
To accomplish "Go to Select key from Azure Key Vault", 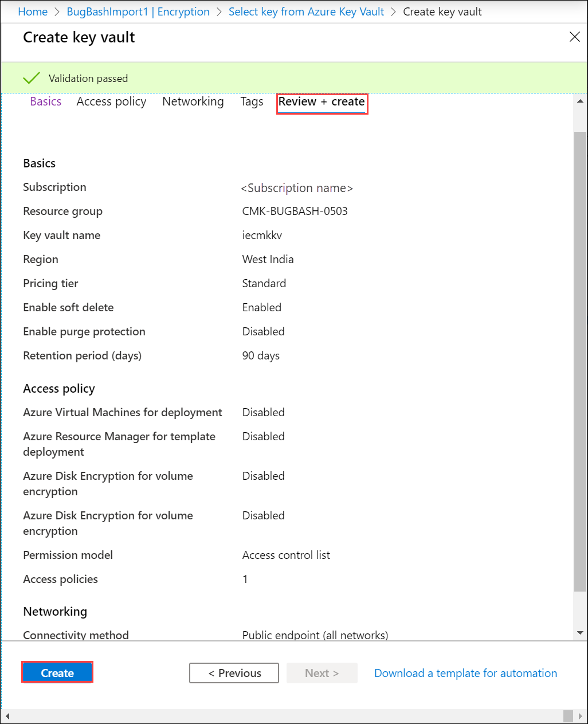I will tap(306, 11).
